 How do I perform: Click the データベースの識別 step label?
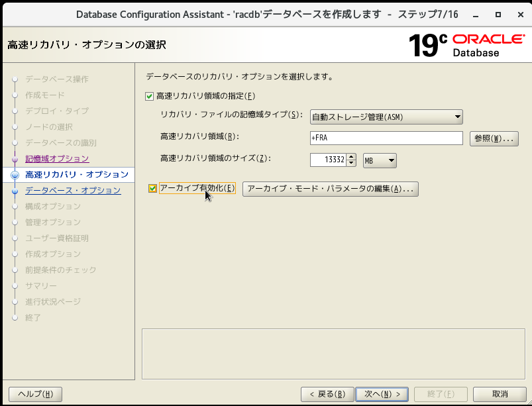pyautogui.click(x=61, y=143)
